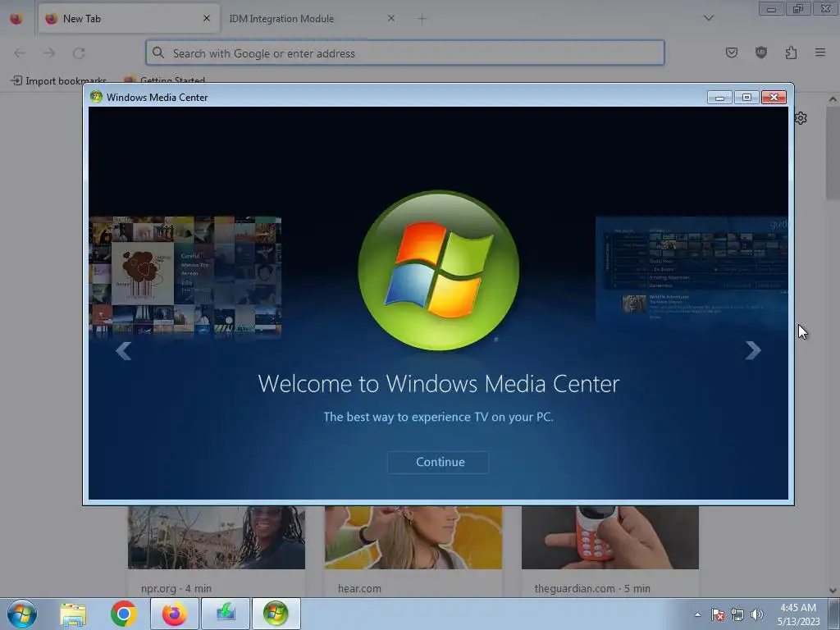Go to previous Media Center welcome slide
Screen dimensions: 840x630
coord(124,351)
